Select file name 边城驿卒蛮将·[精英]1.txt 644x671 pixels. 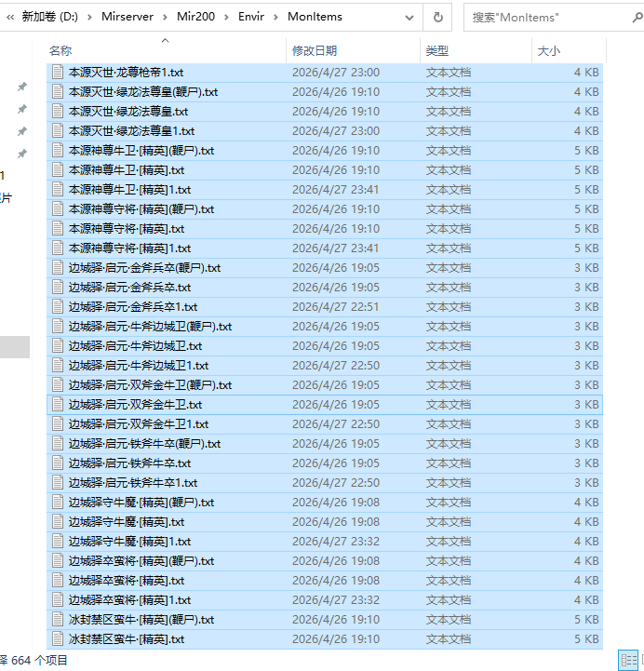[129, 600]
